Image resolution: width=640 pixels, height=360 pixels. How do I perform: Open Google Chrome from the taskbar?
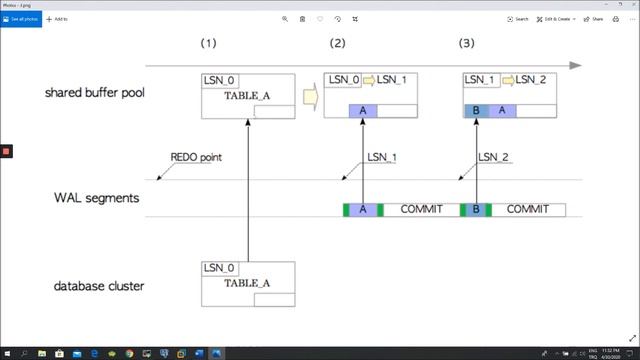[x=129, y=353]
